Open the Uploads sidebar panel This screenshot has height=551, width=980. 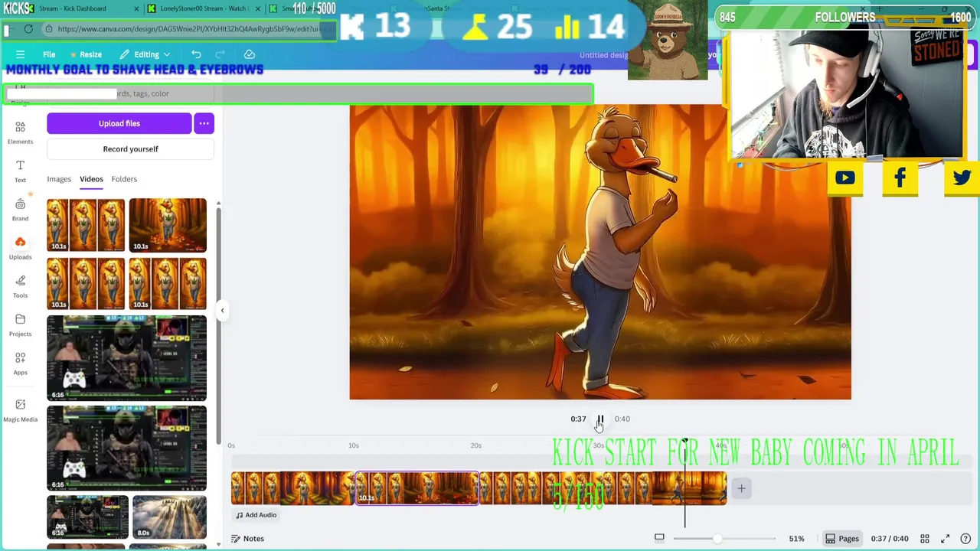point(20,247)
